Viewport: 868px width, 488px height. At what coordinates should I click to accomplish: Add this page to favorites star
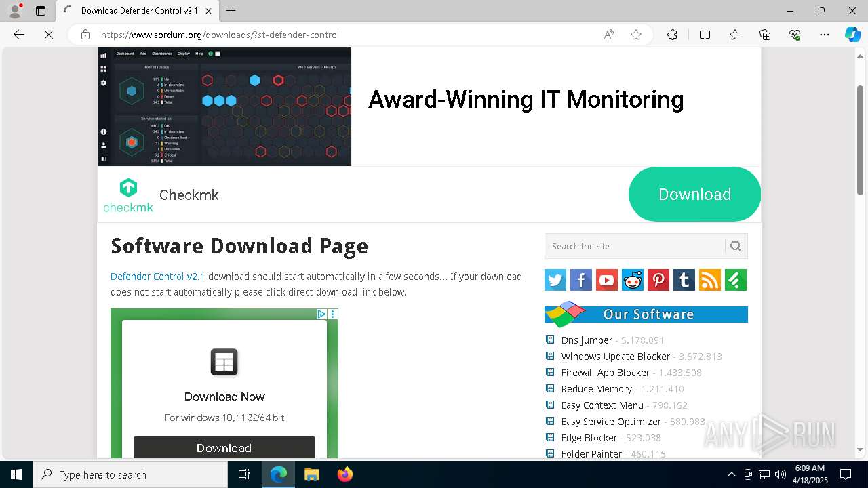636,35
